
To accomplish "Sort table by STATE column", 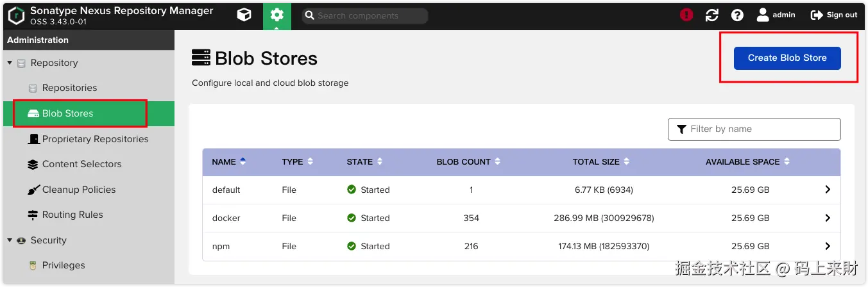I will point(365,162).
